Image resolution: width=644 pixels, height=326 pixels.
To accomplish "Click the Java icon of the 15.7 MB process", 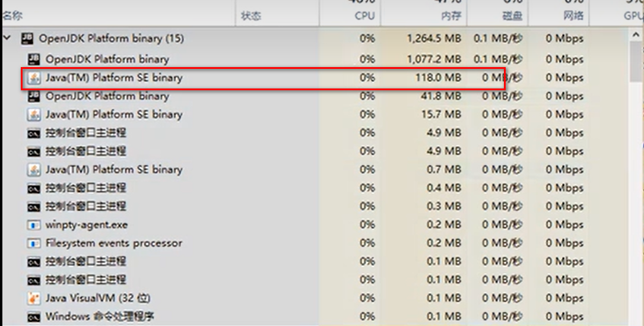I will click(x=34, y=114).
